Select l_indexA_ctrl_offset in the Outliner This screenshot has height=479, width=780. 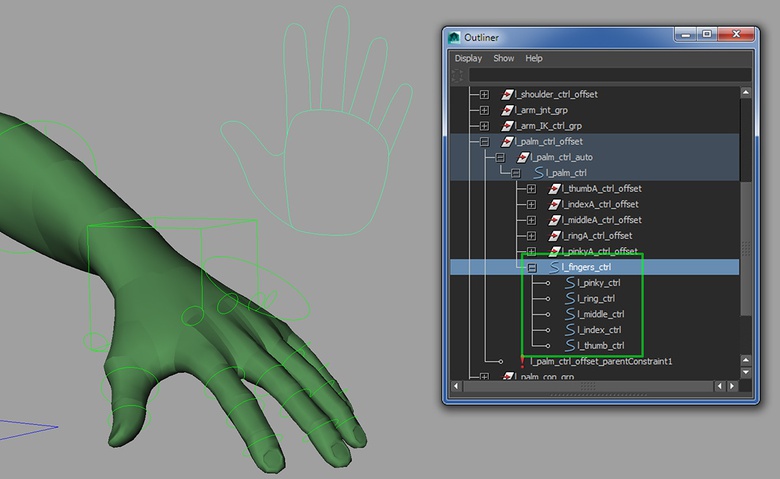[x=600, y=204]
